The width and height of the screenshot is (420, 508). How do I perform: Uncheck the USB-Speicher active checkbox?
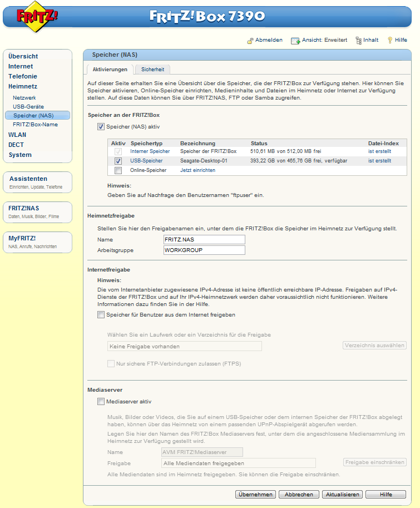click(x=118, y=161)
